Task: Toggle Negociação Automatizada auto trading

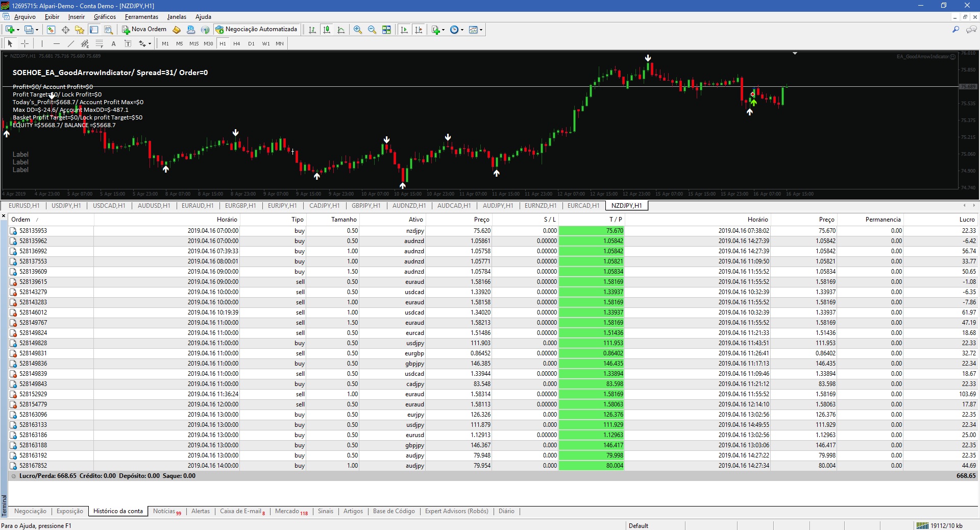Action: pyautogui.click(x=256, y=30)
